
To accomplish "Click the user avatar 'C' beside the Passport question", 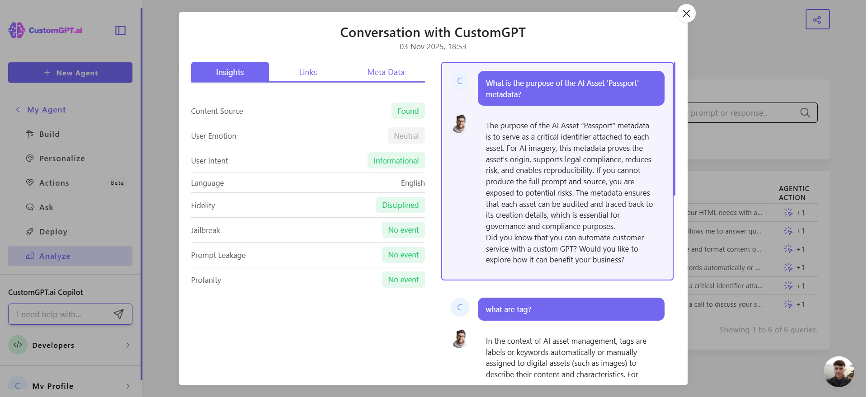I will click(x=460, y=81).
